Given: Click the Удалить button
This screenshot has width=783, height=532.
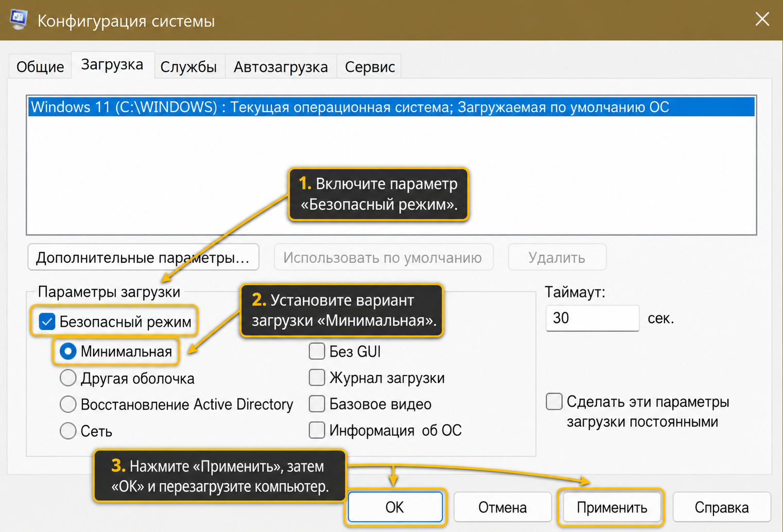Looking at the screenshot, I should 557,257.
